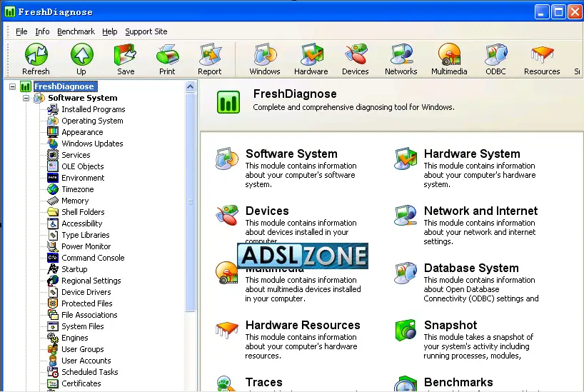Select the Windows toolbar icon
The width and height of the screenshot is (584, 392).
coord(265,54)
